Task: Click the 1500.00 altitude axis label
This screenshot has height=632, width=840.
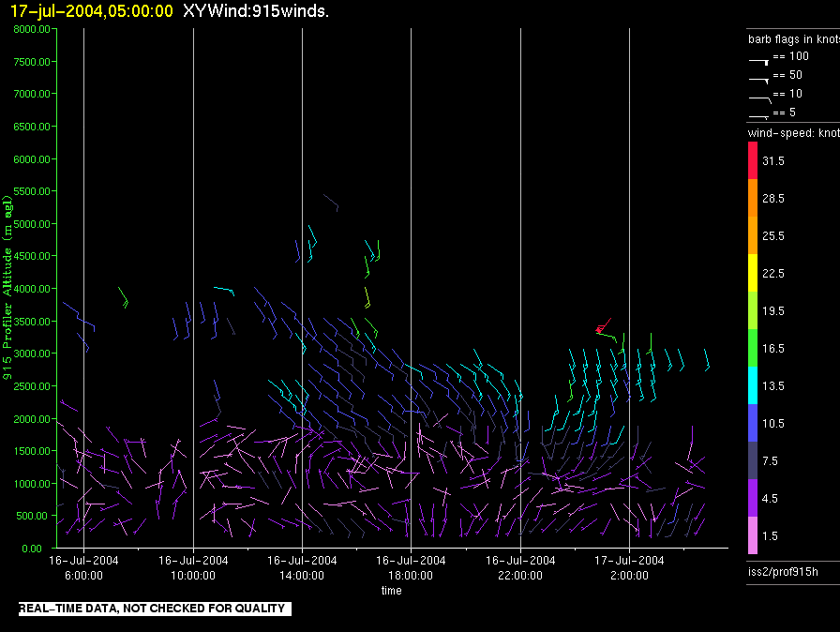Action: pyautogui.click(x=32, y=451)
